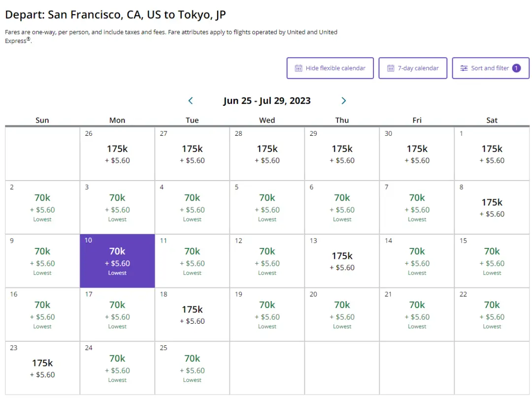
Task: Select June 29 fare of 175k
Action: (342, 154)
